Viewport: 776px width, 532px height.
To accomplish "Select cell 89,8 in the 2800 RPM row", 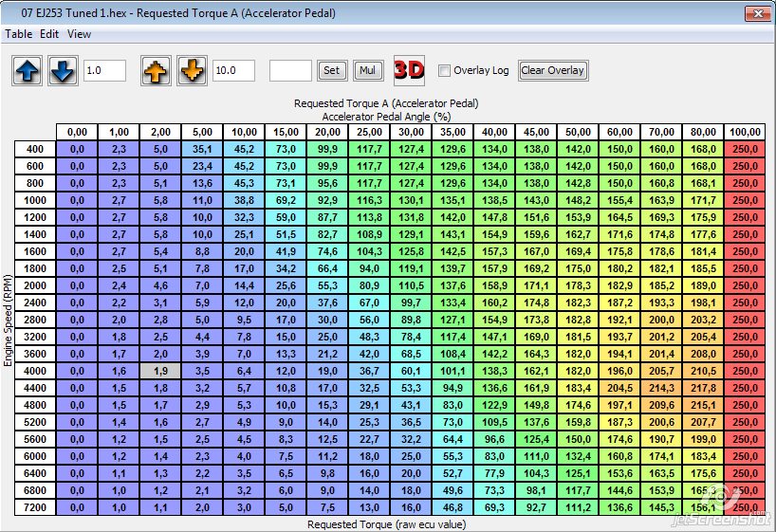I will click(x=411, y=320).
